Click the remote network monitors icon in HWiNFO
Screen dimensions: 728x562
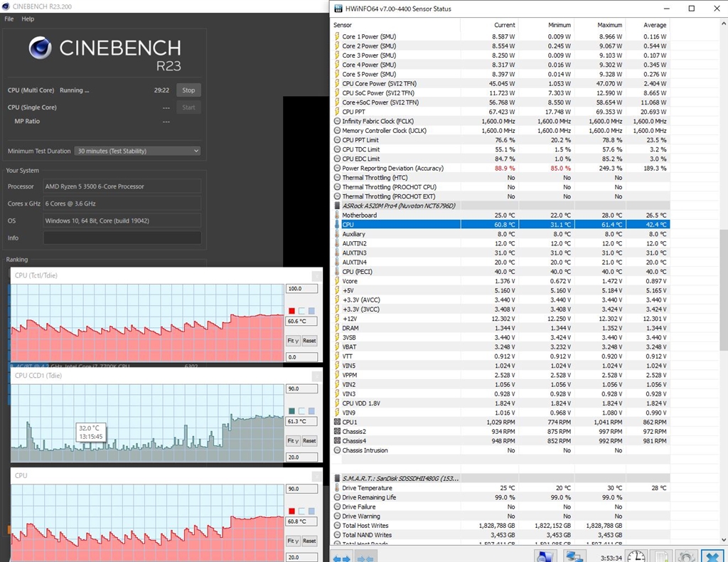[574, 557]
